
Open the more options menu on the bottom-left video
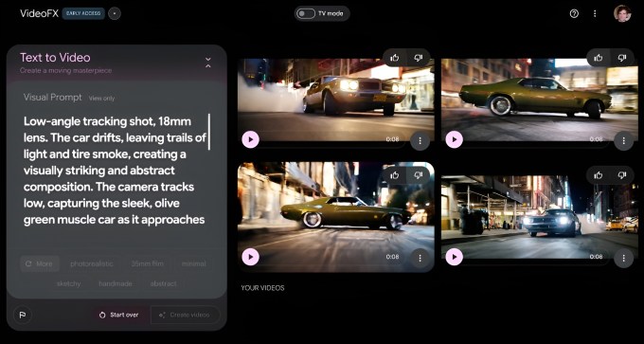point(420,258)
